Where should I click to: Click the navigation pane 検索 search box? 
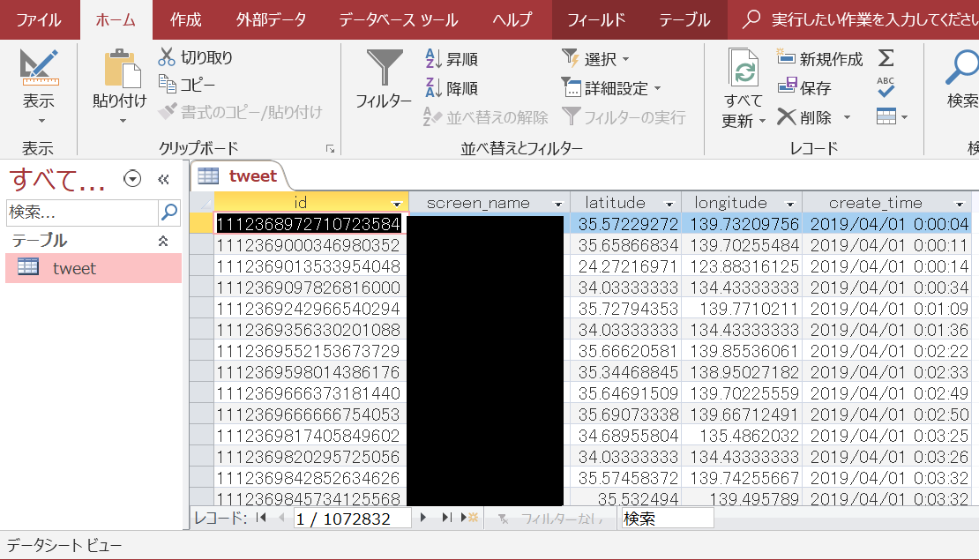tap(82, 213)
